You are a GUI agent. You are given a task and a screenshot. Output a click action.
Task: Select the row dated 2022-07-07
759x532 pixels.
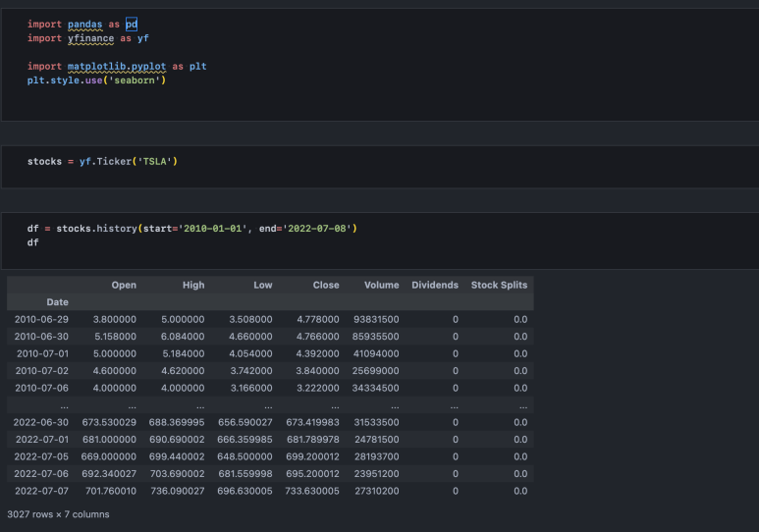(x=270, y=492)
